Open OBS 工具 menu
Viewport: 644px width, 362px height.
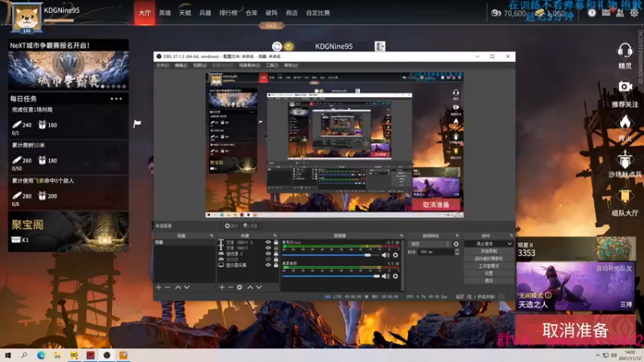click(272, 65)
